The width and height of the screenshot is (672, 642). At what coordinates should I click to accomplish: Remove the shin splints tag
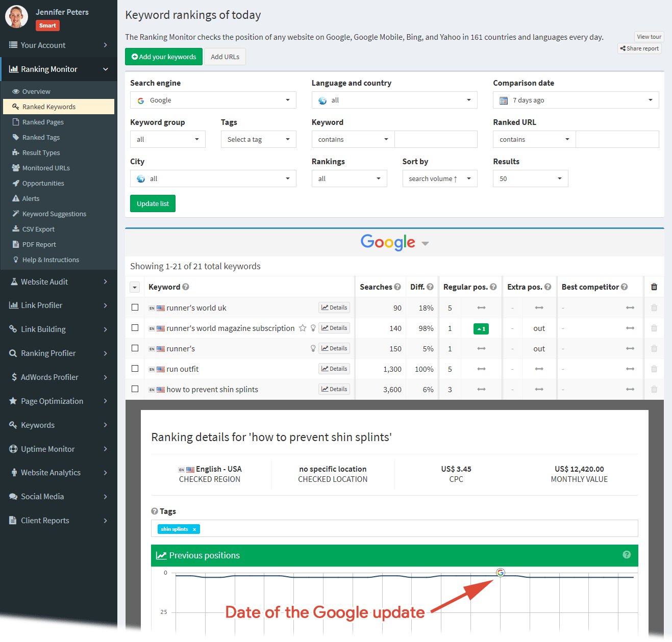[x=194, y=529]
